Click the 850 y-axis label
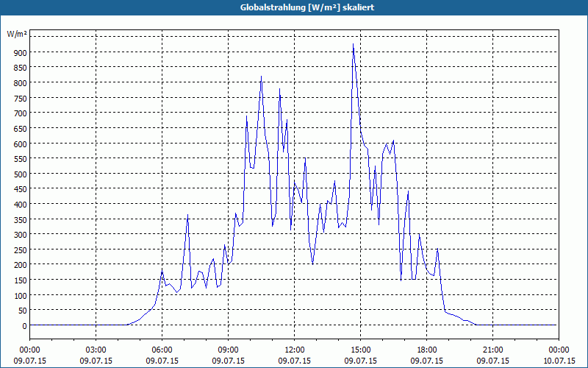Viewport: 588px width, 368px height. (x=21, y=68)
